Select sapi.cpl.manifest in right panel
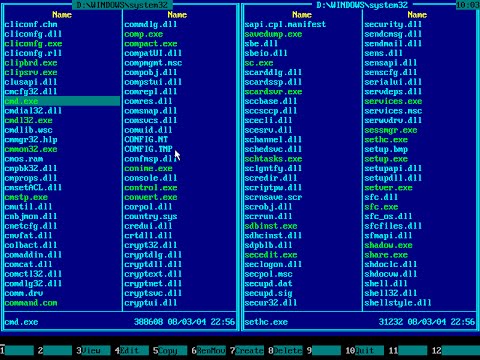This screenshot has height=360, width=480. (285, 24)
